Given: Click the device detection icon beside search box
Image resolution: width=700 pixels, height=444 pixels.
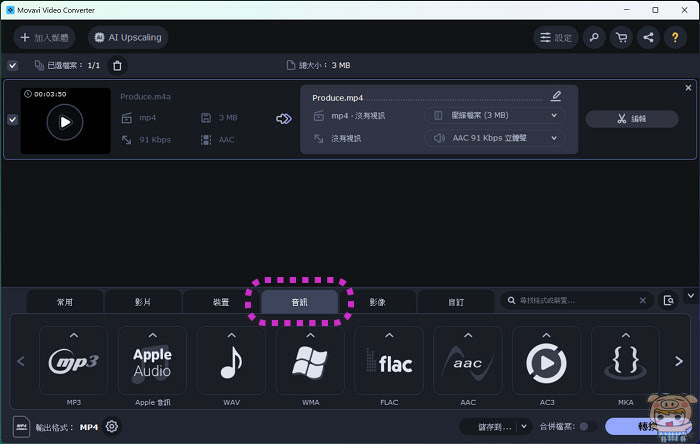Looking at the screenshot, I should (x=668, y=300).
